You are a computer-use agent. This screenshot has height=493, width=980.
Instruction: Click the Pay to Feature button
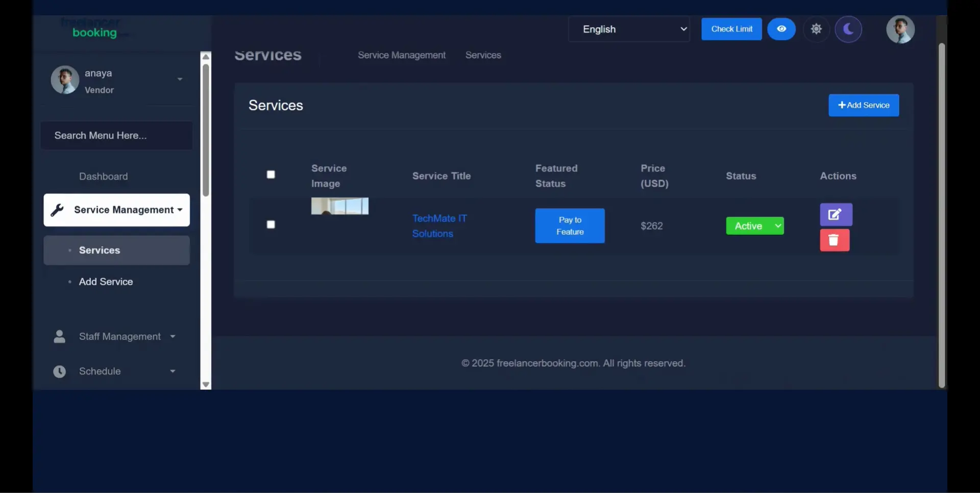pos(570,226)
